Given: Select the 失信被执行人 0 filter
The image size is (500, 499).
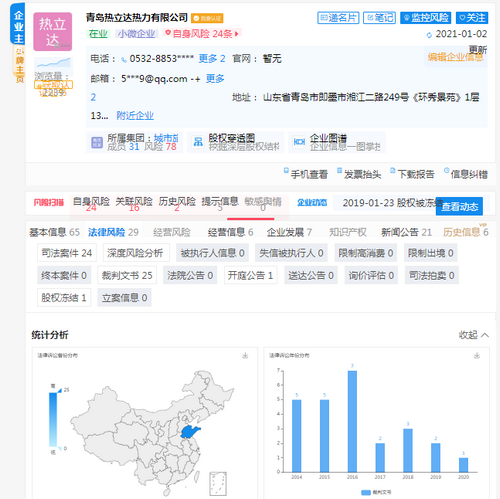Looking at the screenshot, I should point(291,253).
